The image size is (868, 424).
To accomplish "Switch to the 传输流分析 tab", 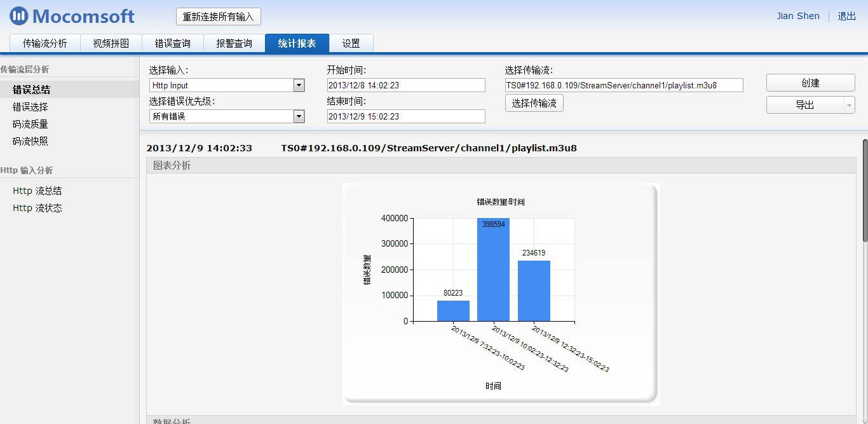I will pos(43,43).
